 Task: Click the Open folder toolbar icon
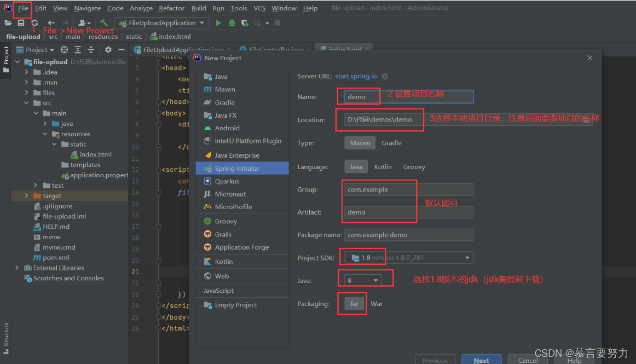coord(8,23)
